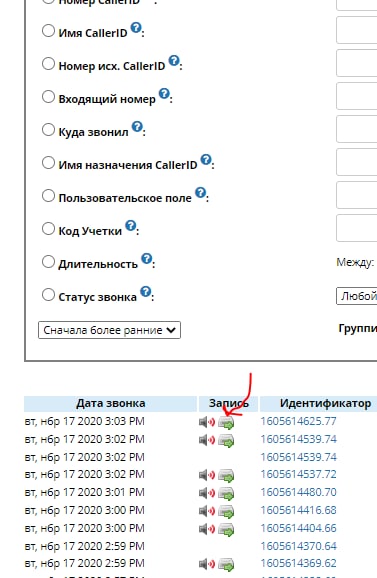This screenshot has height=578, width=377.
Task: Select Пользовательское поле radio button
Action: pos(48,196)
